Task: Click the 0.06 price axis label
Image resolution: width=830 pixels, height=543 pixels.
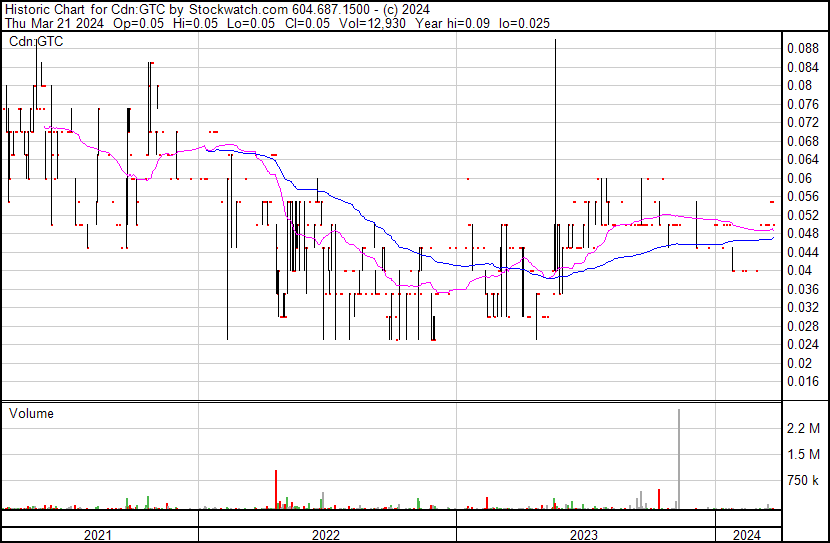Action: click(x=799, y=178)
